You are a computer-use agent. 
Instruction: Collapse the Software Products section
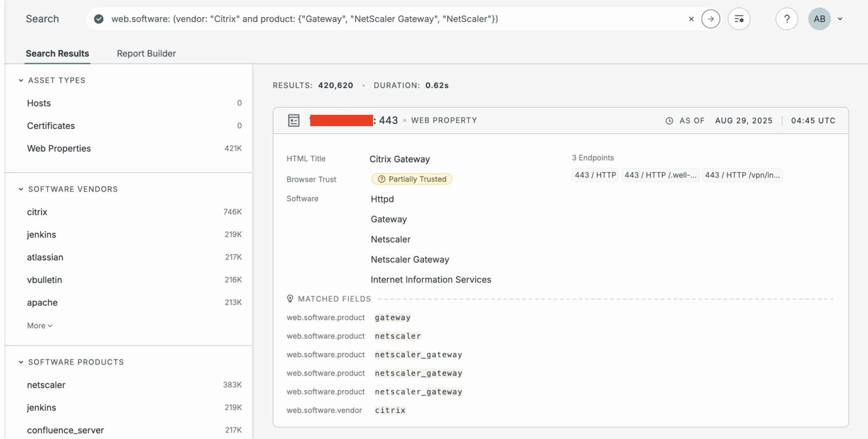click(x=21, y=362)
